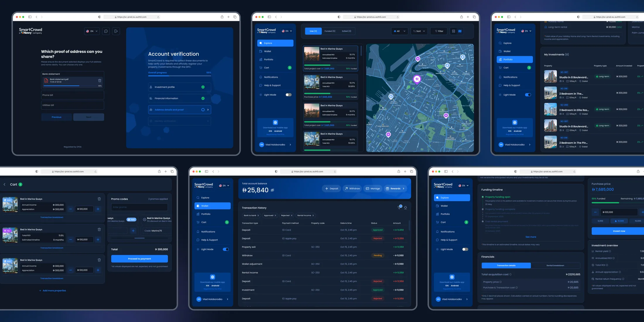Select the Transaction details tab under Financials
This screenshot has height=322, width=644.
[506, 266]
